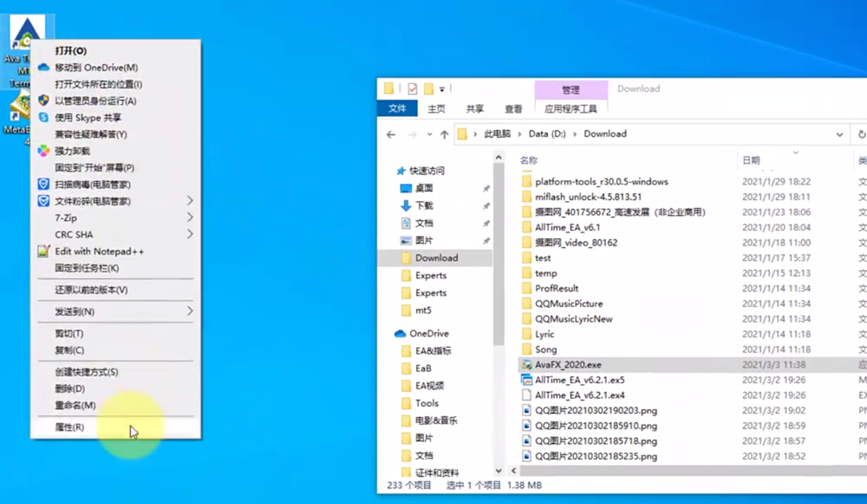Click the AvaFX_2020.exe file icon
The width and height of the screenshot is (867, 504).
527,365
